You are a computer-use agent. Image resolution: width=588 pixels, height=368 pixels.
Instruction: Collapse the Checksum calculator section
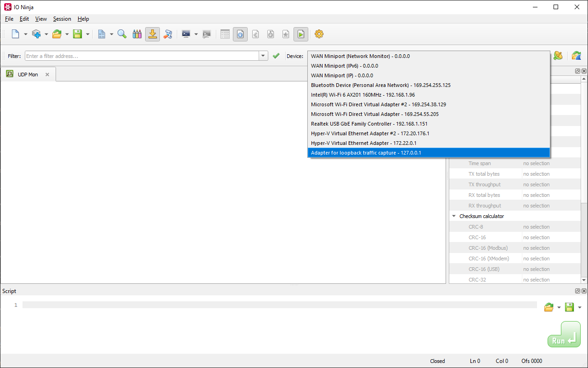coord(454,216)
